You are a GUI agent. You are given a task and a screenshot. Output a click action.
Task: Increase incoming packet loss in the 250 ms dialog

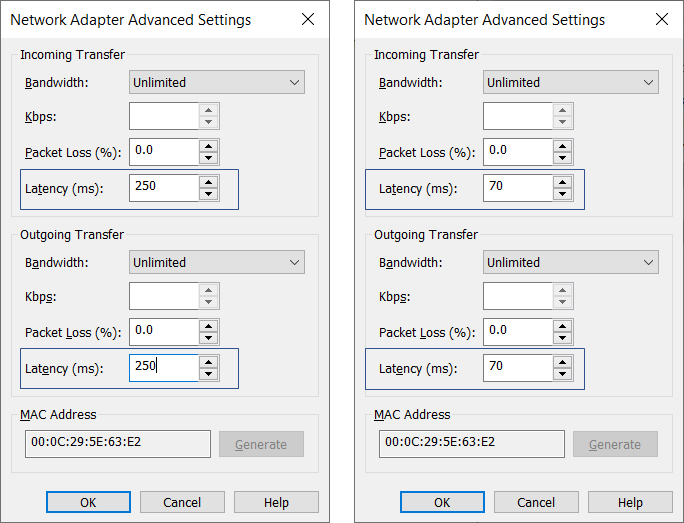point(208,146)
